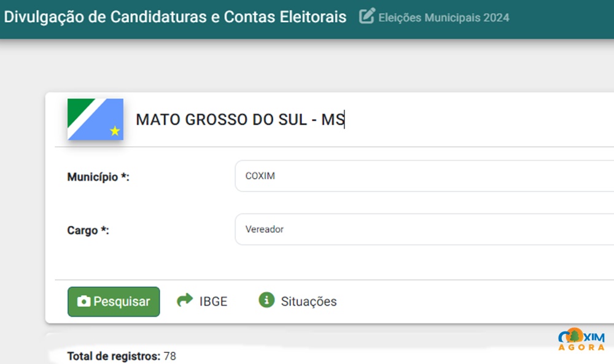The width and height of the screenshot is (614, 364).
Task: Click the Coxim Agora logo
Action: (x=581, y=339)
